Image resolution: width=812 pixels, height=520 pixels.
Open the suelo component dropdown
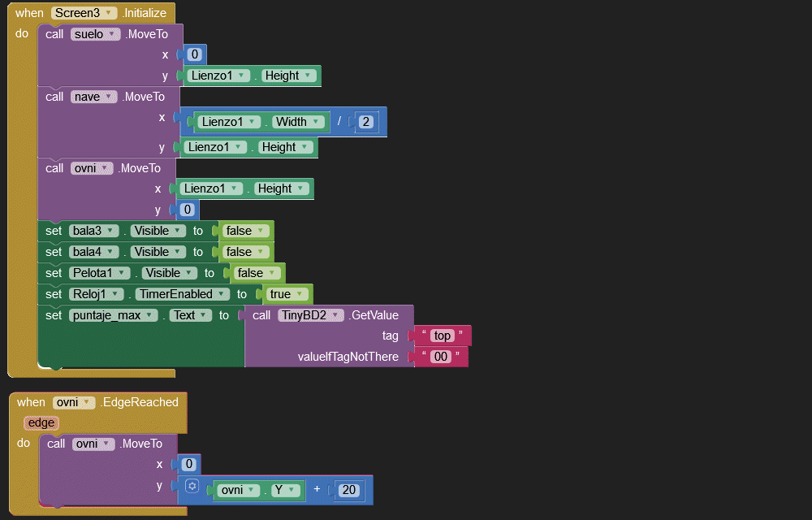click(96, 34)
